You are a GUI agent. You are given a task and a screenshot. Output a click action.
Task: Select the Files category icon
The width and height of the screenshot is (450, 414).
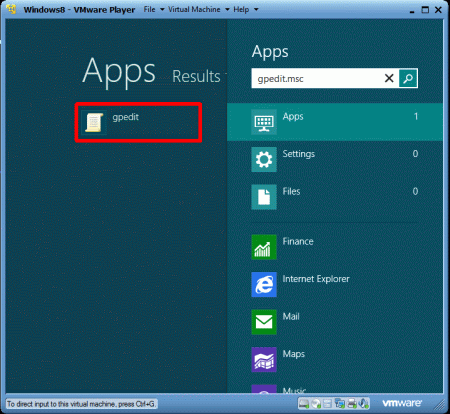point(264,197)
